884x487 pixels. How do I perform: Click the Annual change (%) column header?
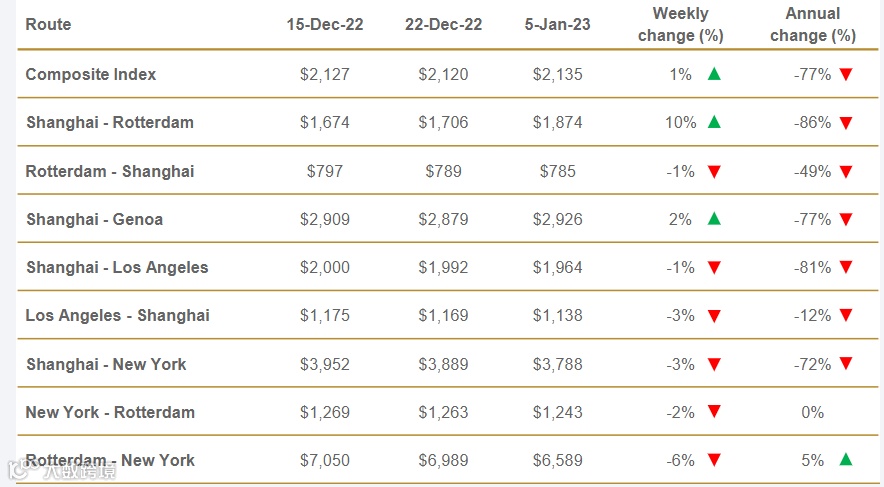coord(813,24)
